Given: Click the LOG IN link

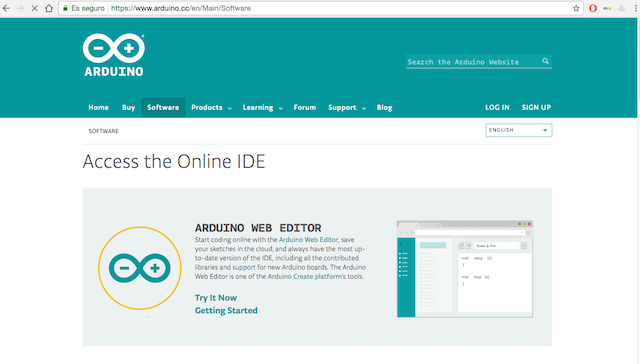Looking at the screenshot, I should [497, 107].
